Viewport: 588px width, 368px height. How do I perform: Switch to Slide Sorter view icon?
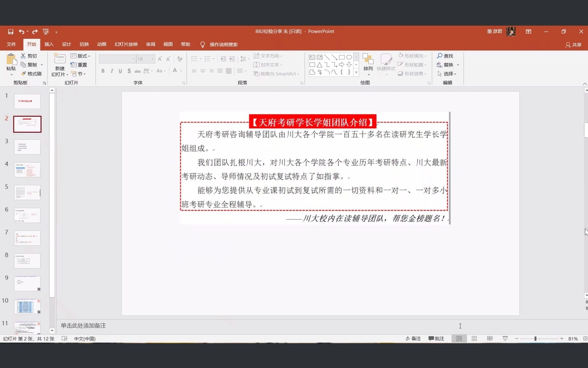[474, 339]
